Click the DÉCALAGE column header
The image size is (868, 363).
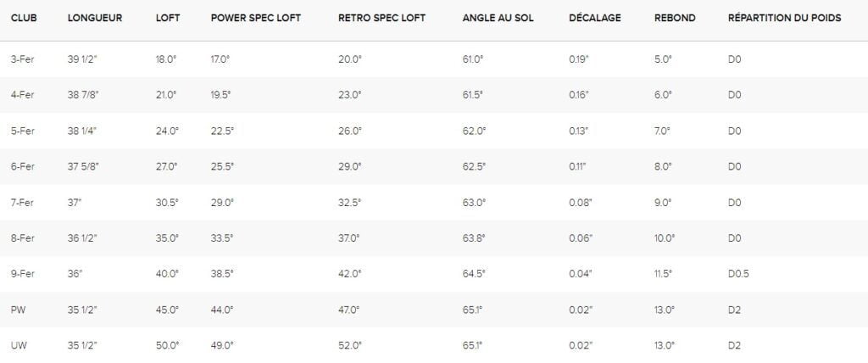click(595, 18)
